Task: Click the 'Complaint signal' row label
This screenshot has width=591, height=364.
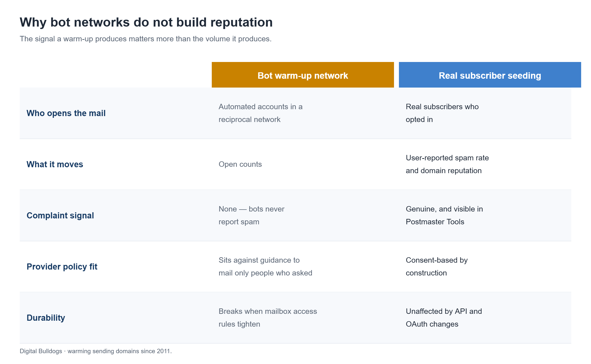Action: [x=60, y=215]
